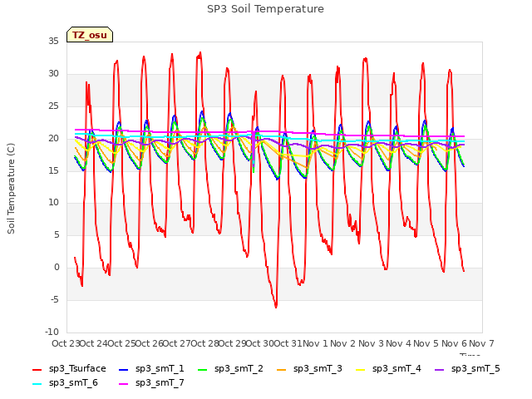Toggle sp3_Tsurface series in legend
This screenshot has height=399, width=532.
(69, 368)
